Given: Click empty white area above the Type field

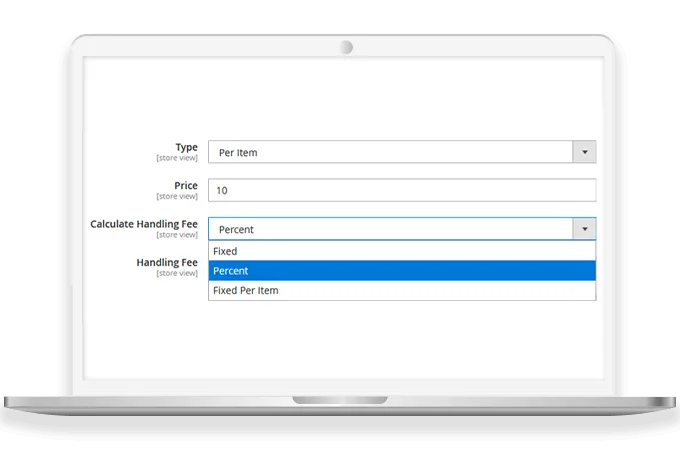Looking at the screenshot, I should click(x=340, y=100).
